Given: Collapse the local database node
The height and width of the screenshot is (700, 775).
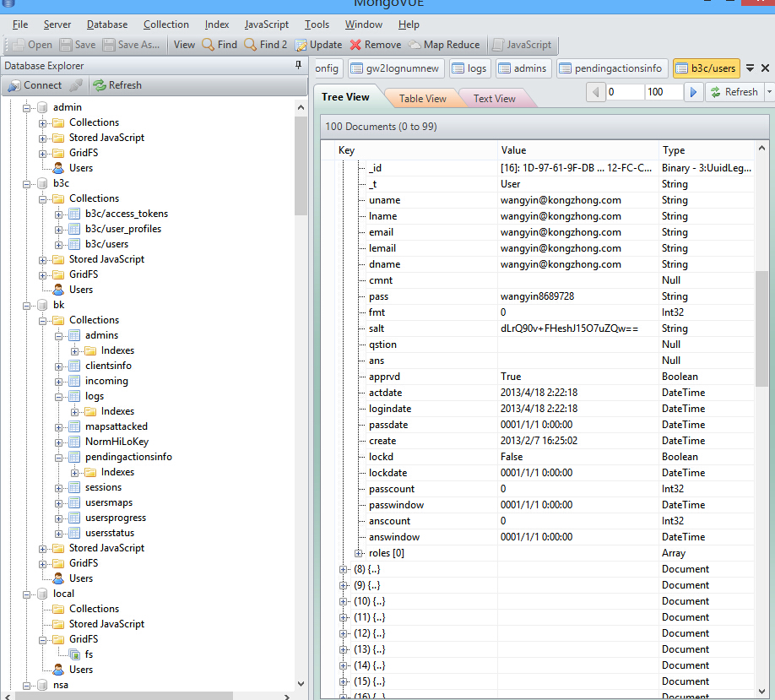Looking at the screenshot, I should click(x=27, y=594).
